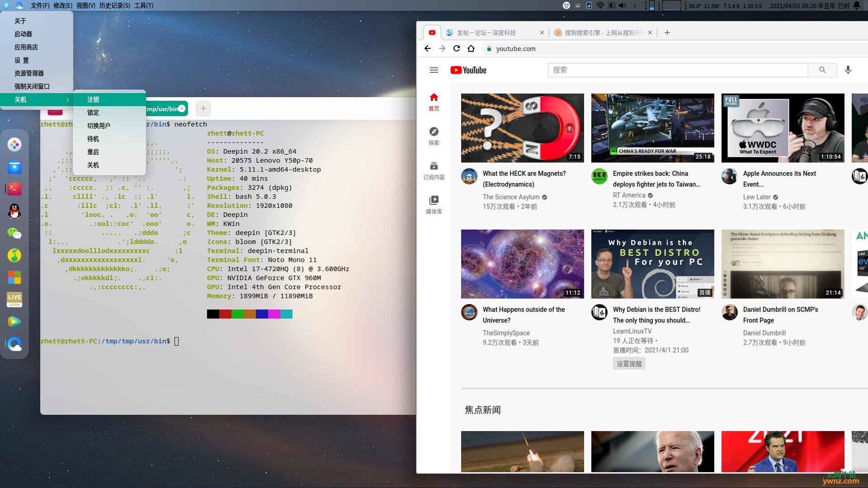Click the network signal icon in status bar

pyautogui.click(x=600, y=5)
